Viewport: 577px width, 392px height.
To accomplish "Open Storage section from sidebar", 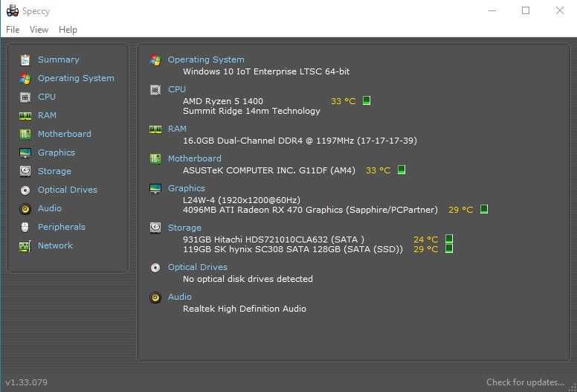I will click(x=54, y=172).
